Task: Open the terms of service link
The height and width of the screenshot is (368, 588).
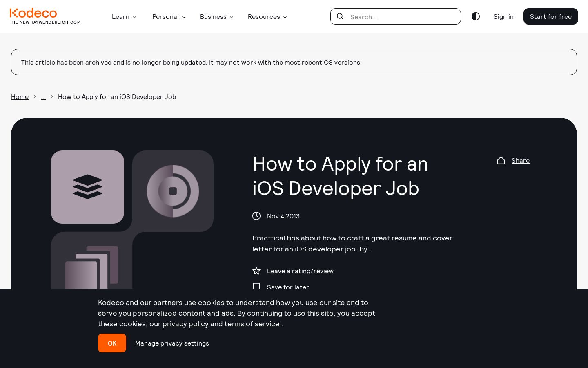Action: coord(253,324)
